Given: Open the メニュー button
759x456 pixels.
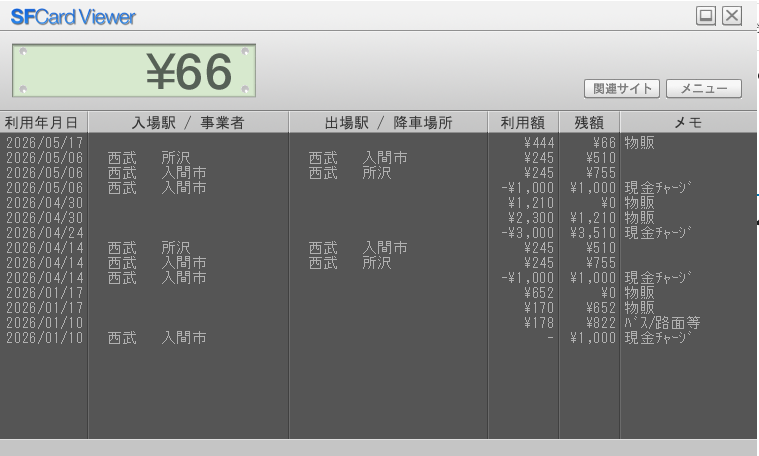Looking at the screenshot, I should pos(704,89).
